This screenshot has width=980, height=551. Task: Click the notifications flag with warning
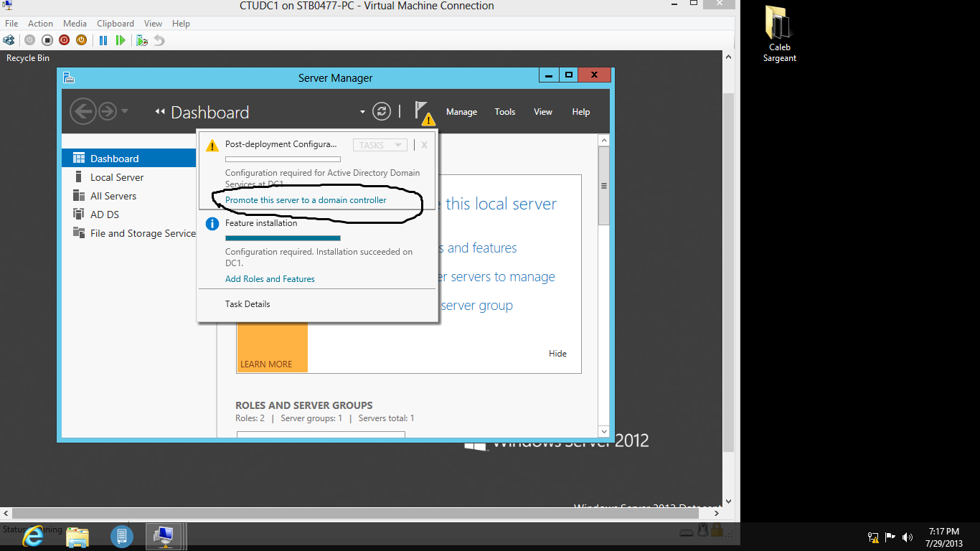point(424,113)
